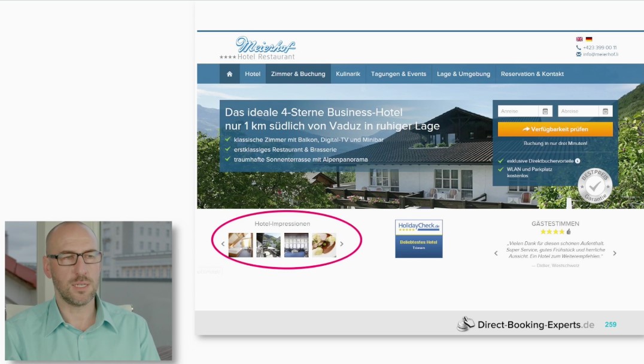The height and width of the screenshot is (364, 644).
Task: Click 'klassische Zimmer mit Balkon' line
Action: 308,139
